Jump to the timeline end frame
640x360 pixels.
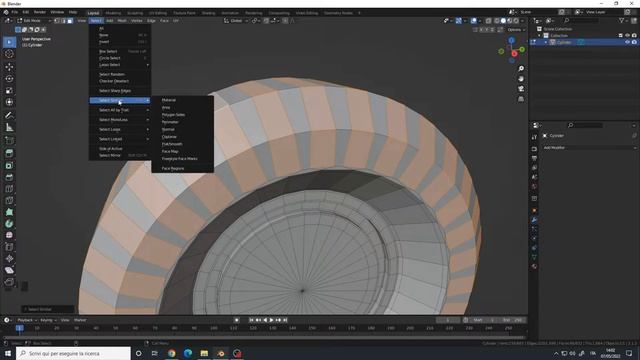[x=285, y=320]
